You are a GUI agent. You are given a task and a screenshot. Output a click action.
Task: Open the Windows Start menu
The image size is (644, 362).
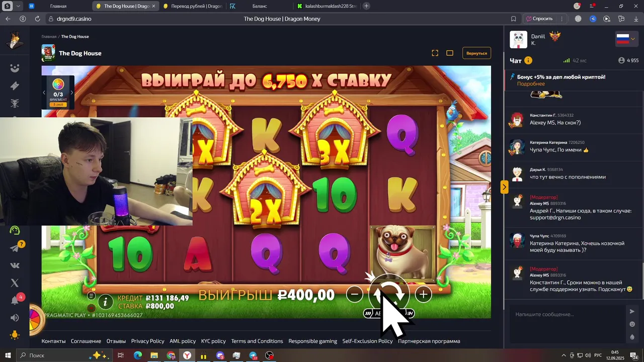point(8,355)
